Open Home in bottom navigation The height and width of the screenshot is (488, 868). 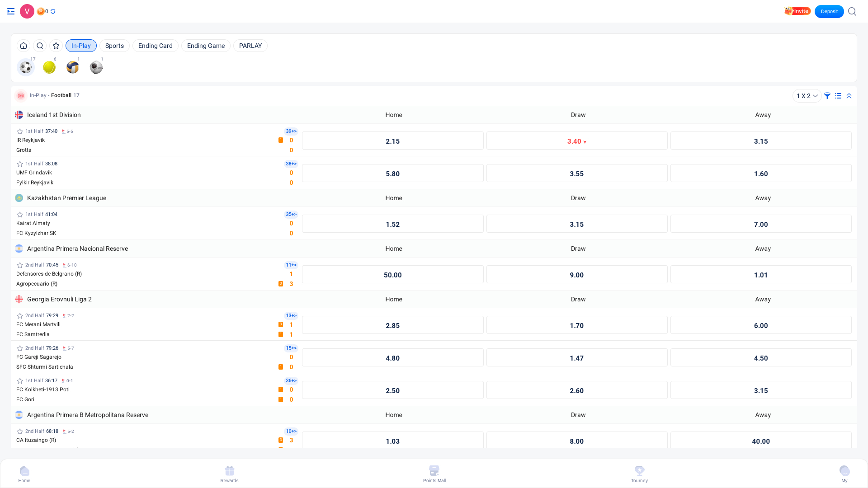24,474
